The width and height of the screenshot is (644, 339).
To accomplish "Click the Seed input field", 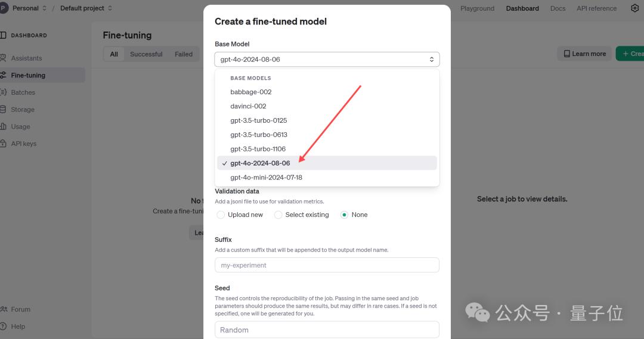I will coord(327,329).
